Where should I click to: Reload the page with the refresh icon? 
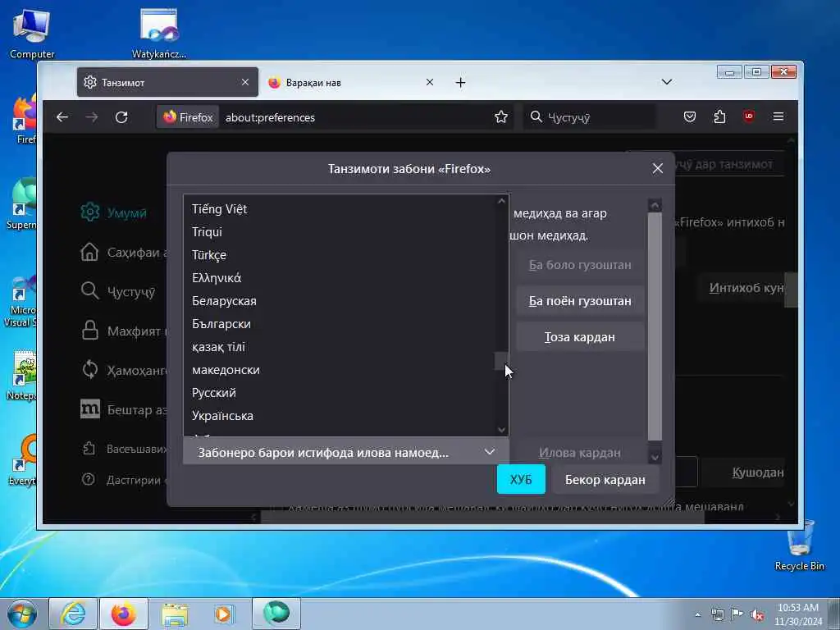pos(121,116)
